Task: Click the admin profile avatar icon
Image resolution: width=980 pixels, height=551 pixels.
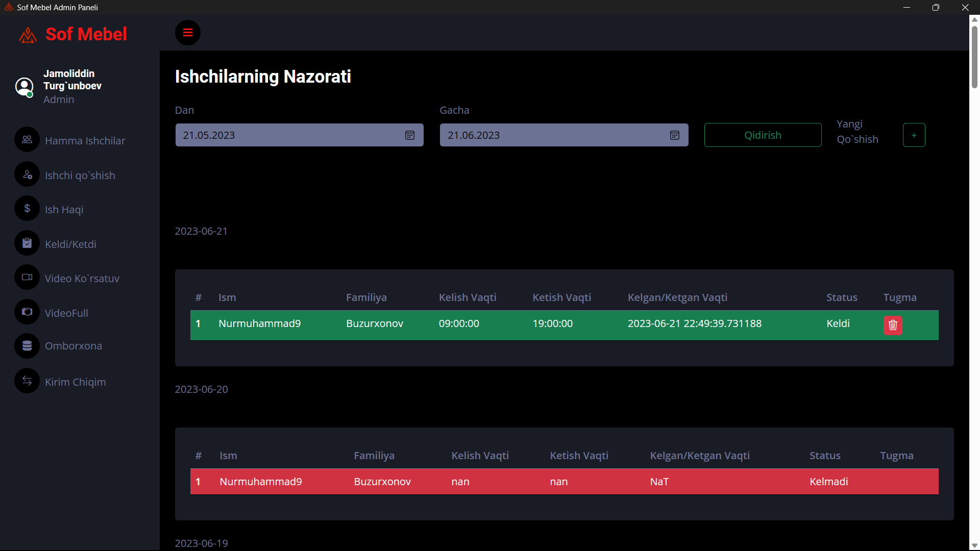Action: tap(24, 87)
